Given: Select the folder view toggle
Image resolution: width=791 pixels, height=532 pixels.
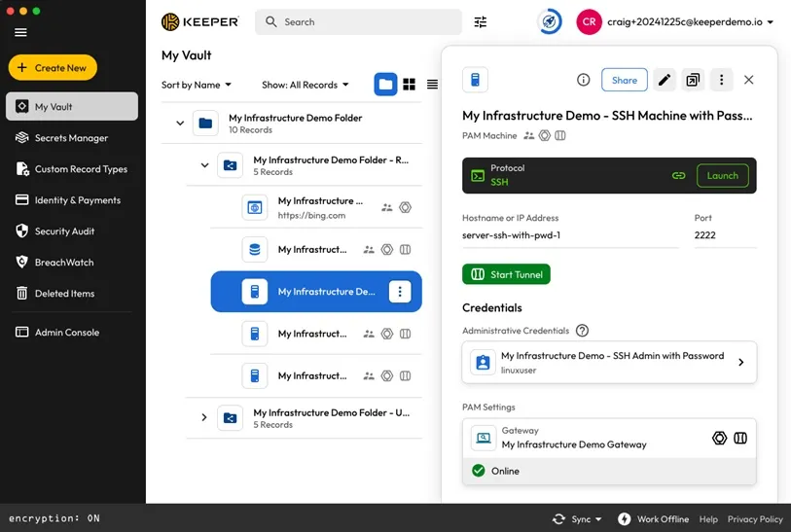Looking at the screenshot, I should pos(386,85).
